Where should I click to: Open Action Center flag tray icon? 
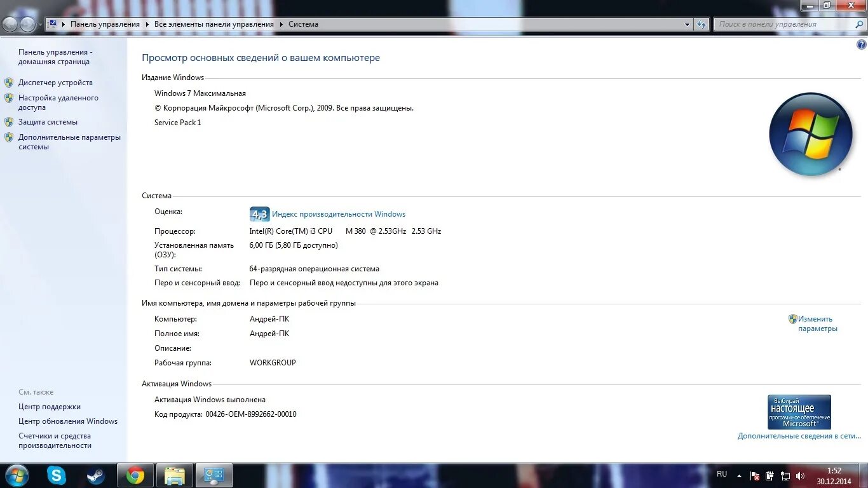point(755,476)
